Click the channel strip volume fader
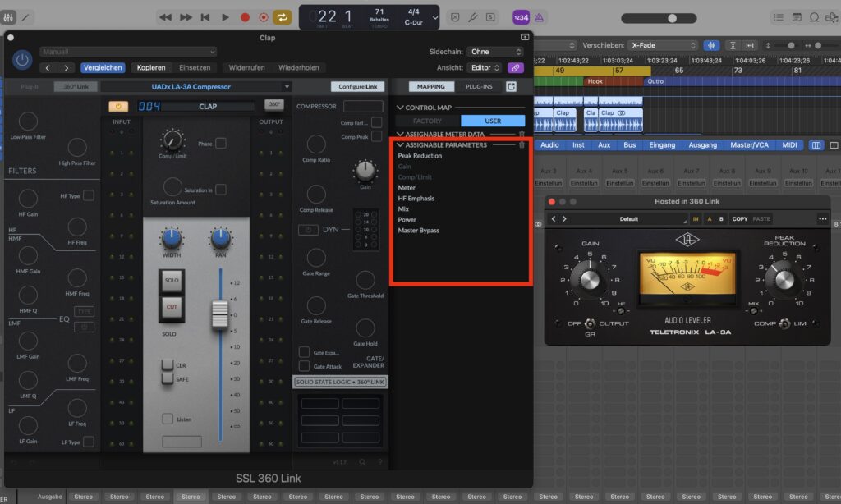This screenshot has width=841, height=504. click(220, 314)
